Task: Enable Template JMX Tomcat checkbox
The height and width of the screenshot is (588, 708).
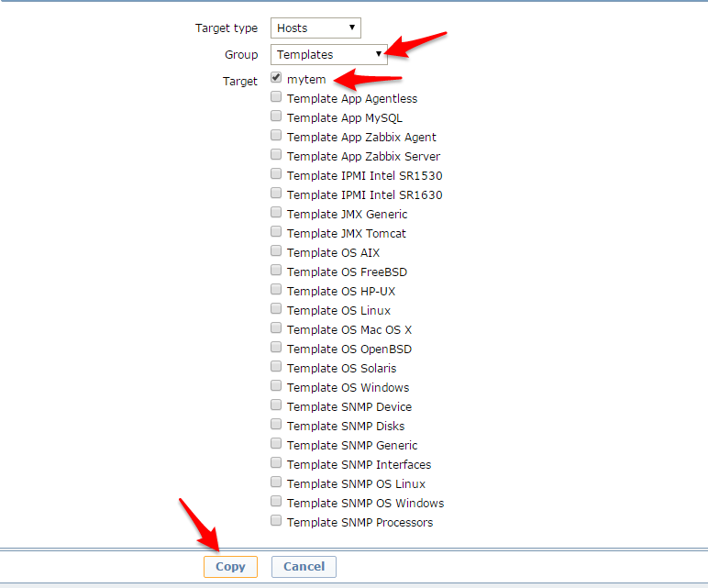Action: pyautogui.click(x=276, y=233)
